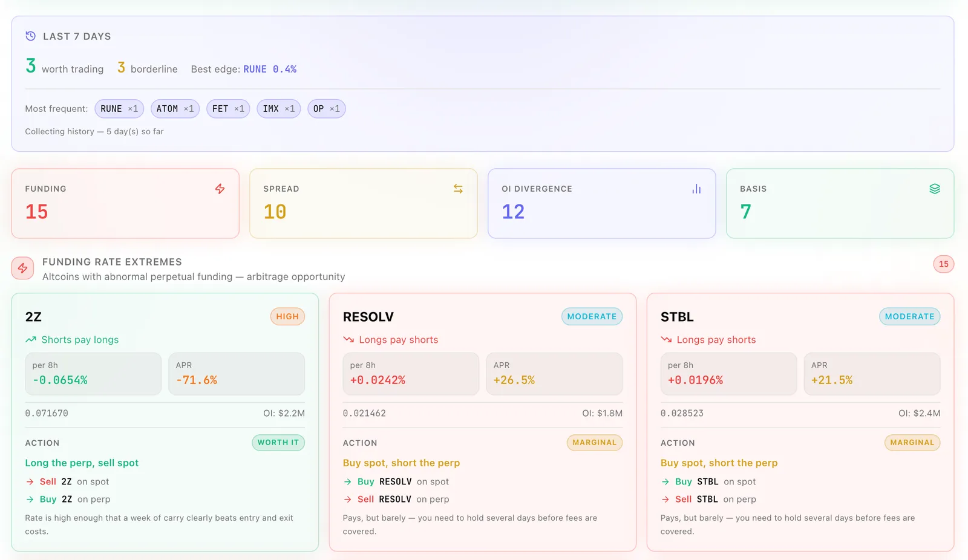Click the RESOLV price 0.021462
Screen dimensions: 968x560
pyautogui.click(x=364, y=414)
